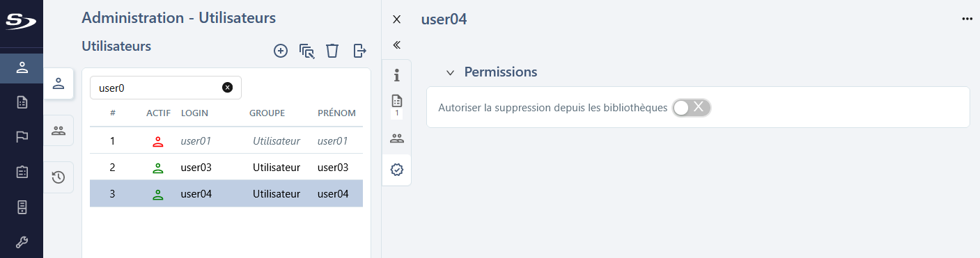Open the history tab with clock icon

pyautogui.click(x=59, y=177)
